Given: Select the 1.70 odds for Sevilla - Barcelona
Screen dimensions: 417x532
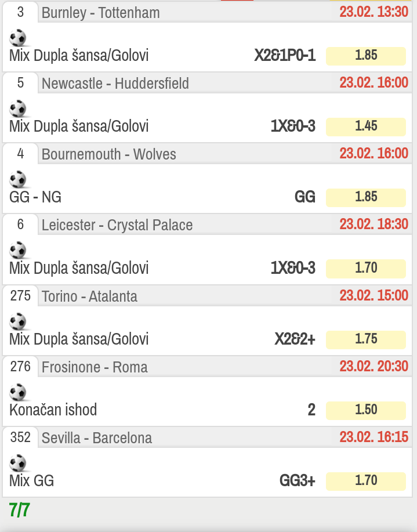Looking at the screenshot, I should click(x=366, y=482).
